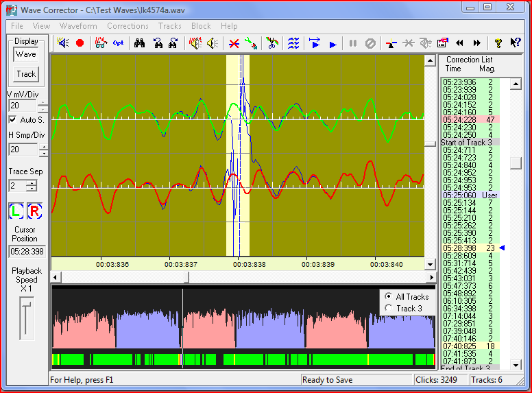
Task: Click the scissors cut icon in toolbar
Action: click(272, 43)
